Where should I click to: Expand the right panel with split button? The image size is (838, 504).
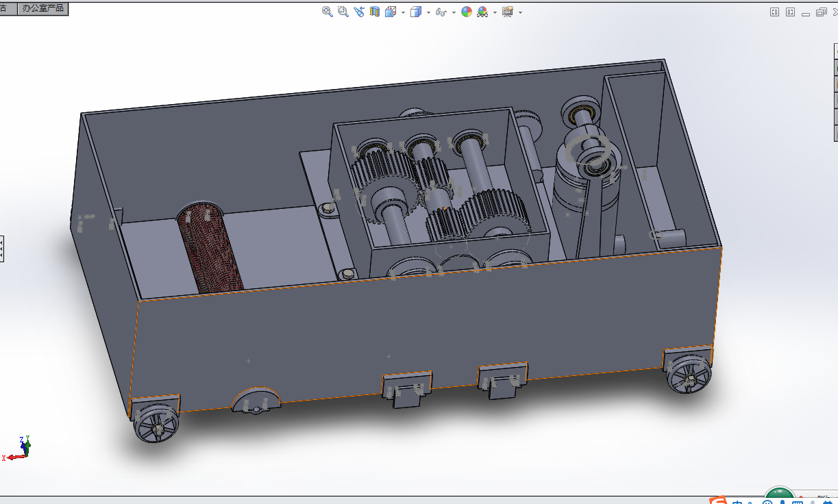790,12
